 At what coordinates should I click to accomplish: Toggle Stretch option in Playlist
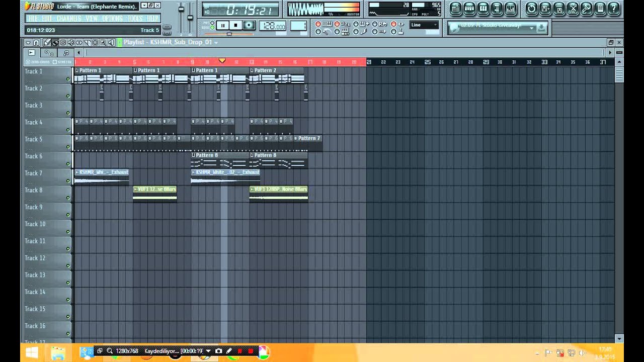click(x=63, y=62)
